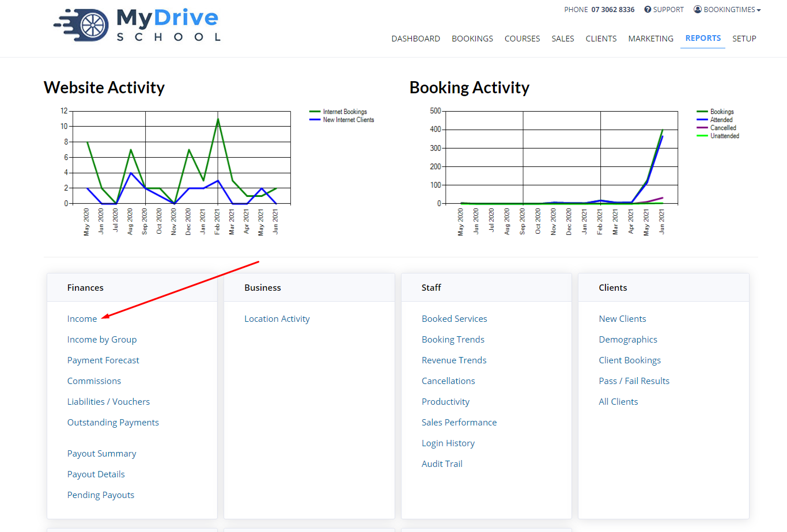Image resolution: width=787 pixels, height=532 pixels.
Task: Open the Commissions report
Action: coord(94,381)
